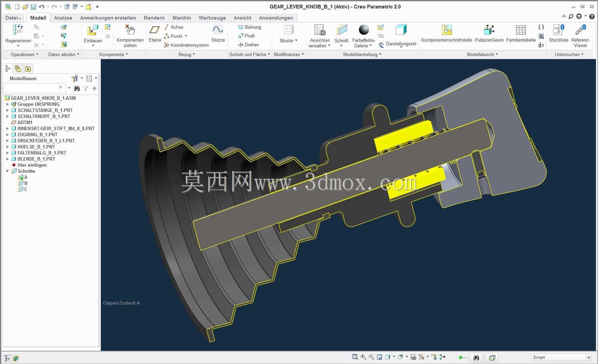The image size is (598, 364).
Task: Switch to the Rendern tab
Action: (x=154, y=18)
